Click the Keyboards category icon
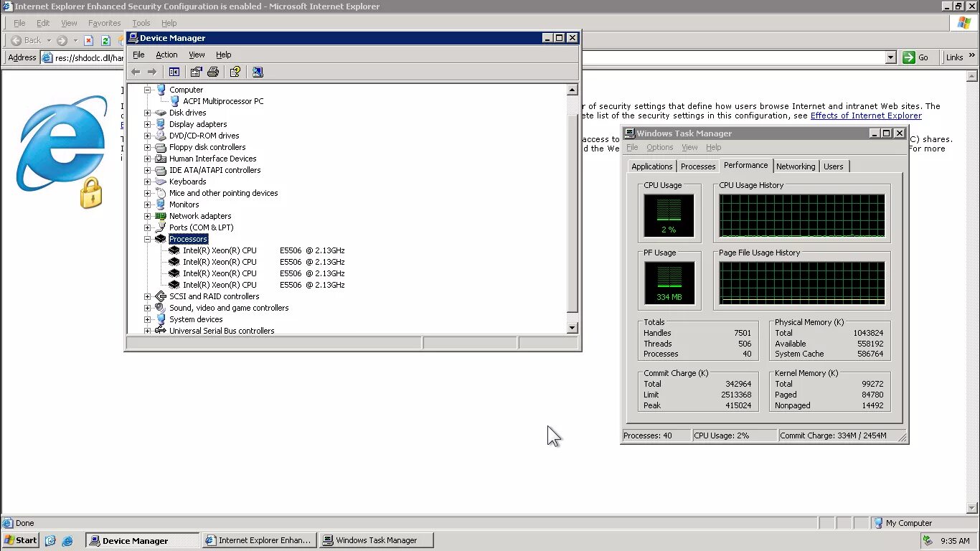This screenshot has width=980, height=551. click(x=161, y=182)
